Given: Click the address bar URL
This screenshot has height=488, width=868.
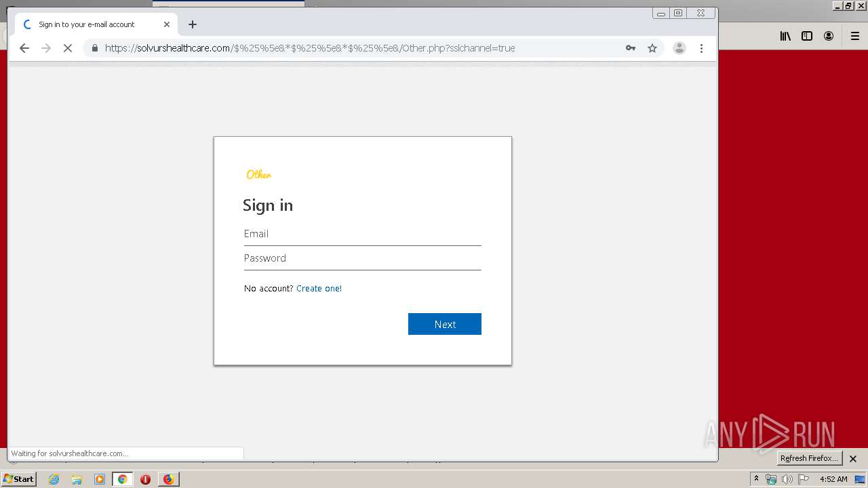Looking at the screenshot, I should coord(310,48).
